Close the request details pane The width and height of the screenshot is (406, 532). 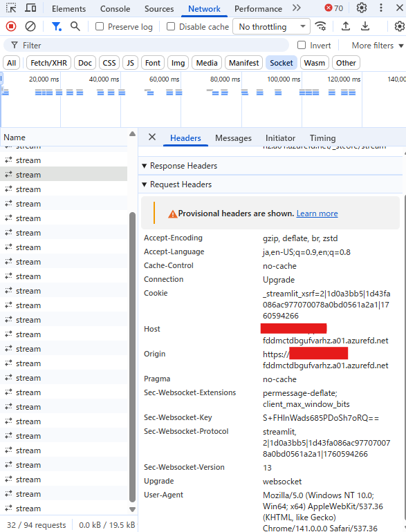pyautogui.click(x=152, y=137)
